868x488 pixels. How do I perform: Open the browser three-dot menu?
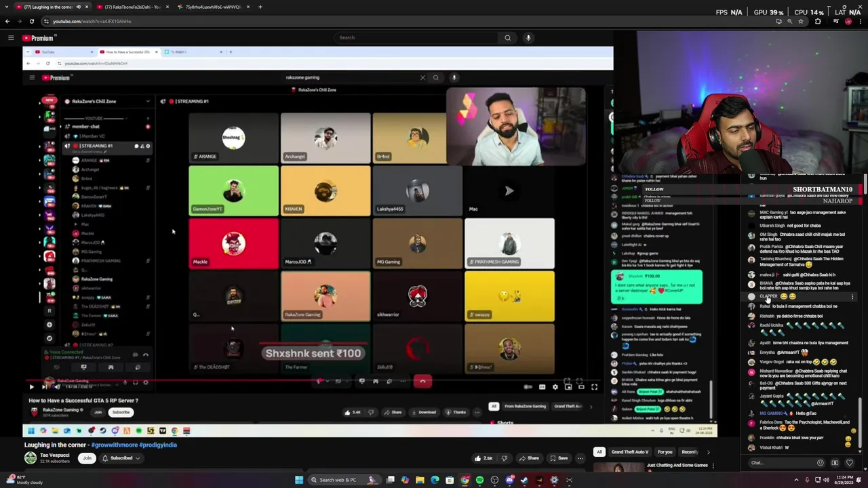point(861,21)
